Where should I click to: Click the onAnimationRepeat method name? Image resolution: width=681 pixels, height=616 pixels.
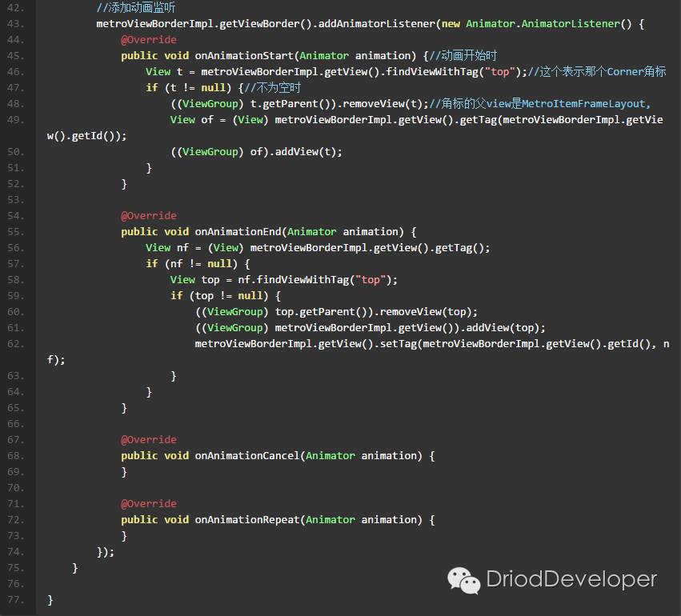click(x=247, y=520)
